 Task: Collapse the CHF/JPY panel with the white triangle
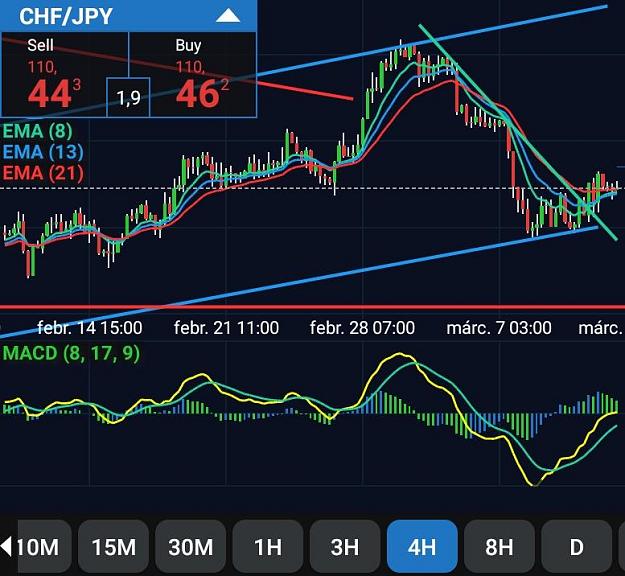click(228, 16)
